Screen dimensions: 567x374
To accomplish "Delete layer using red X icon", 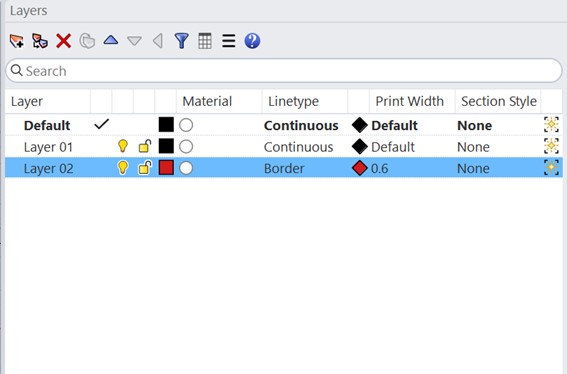I will tap(63, 41).
